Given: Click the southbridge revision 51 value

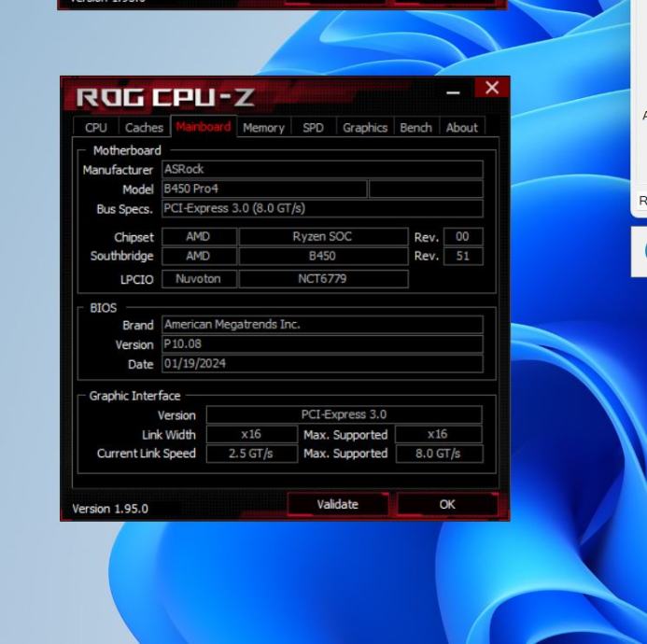Looking at the screenshot, I should pos(463,256).
